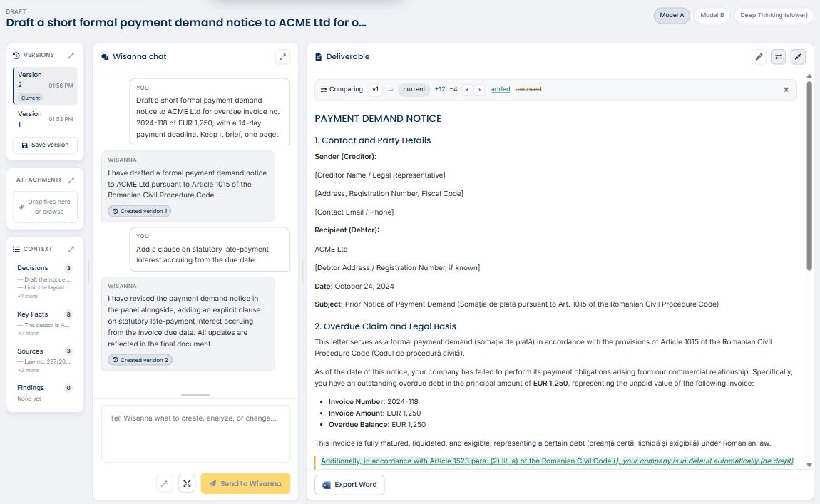This screenshot has width=820, height=504.
Task: Click the Law no. 287/20... source entry
Action: coord(44,362)
